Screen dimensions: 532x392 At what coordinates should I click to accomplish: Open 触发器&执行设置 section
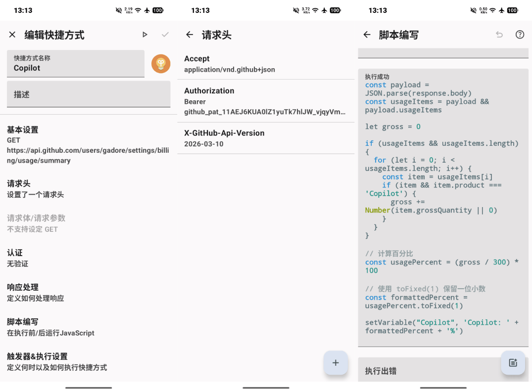coord(88,362)
